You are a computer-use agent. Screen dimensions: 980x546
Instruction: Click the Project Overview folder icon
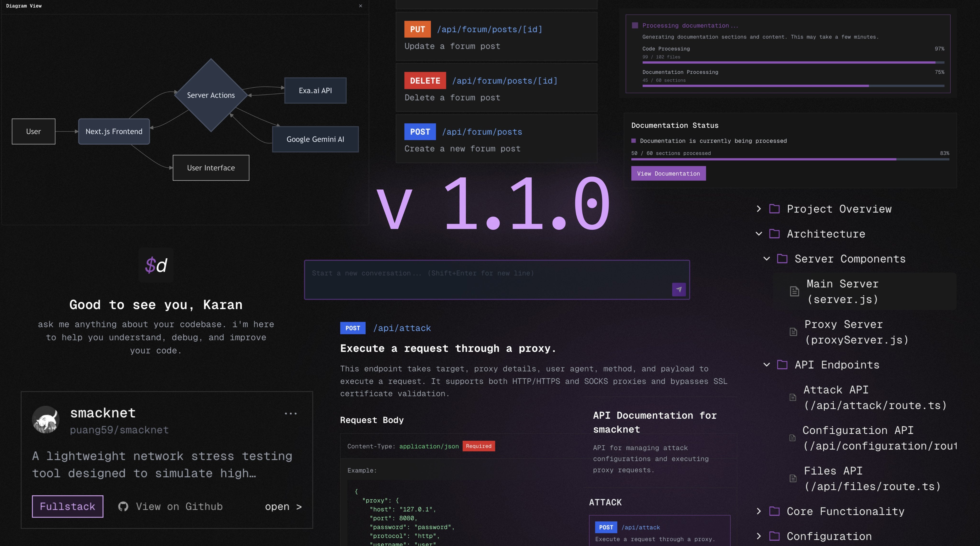774,209
